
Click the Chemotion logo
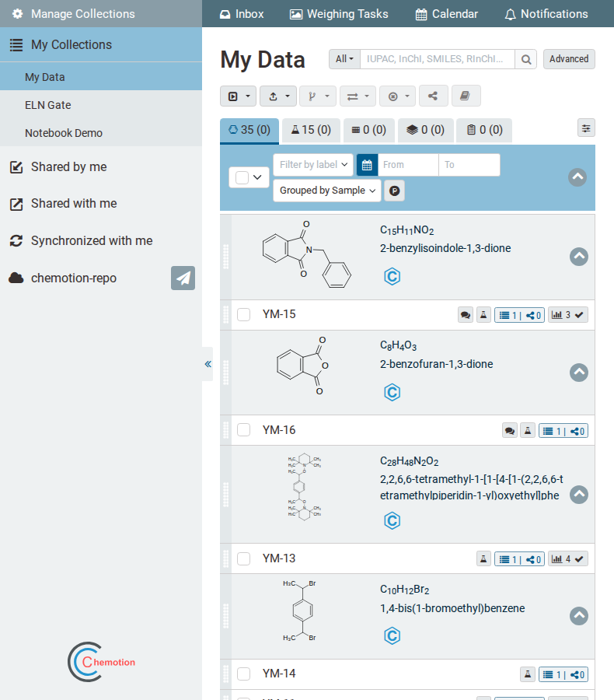101,662
